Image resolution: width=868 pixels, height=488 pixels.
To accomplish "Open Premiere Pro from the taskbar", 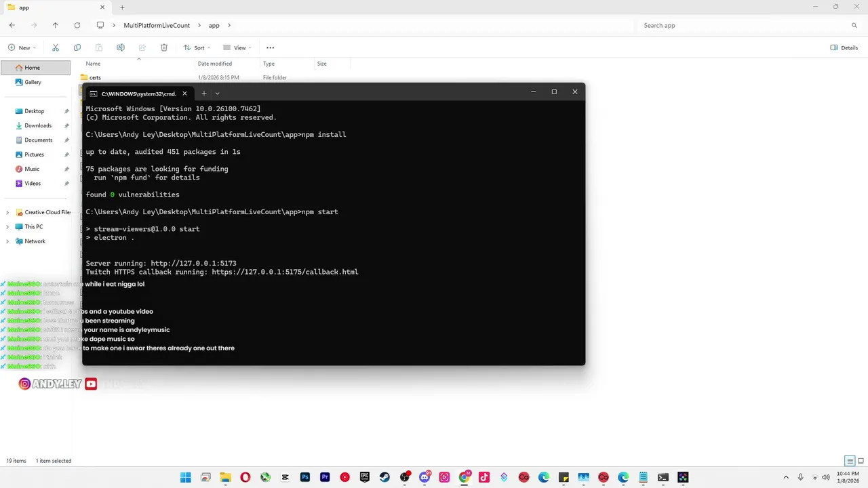I will 325,477.
